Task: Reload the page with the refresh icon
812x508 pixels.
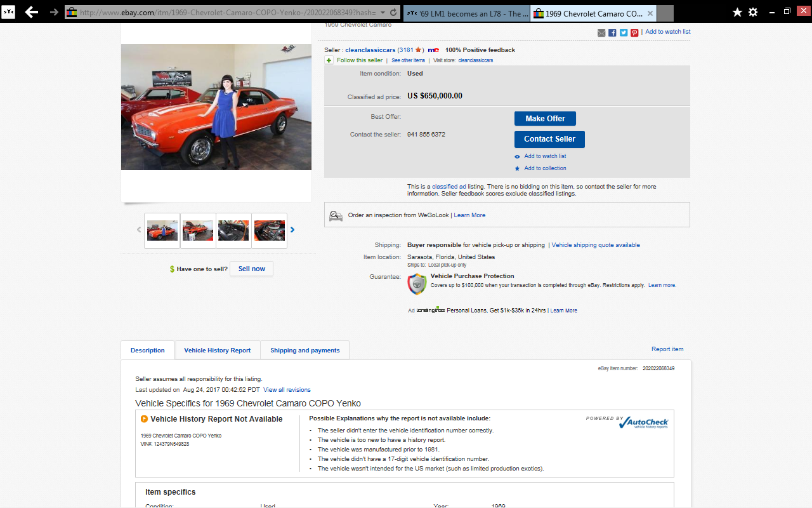Action: coord(393,13)
